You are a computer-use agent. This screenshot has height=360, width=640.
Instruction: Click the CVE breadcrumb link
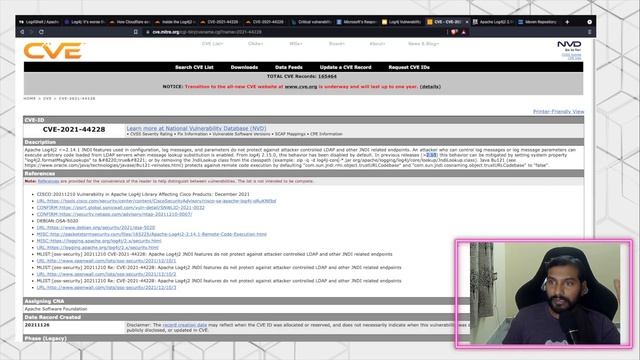[x=47, y=98]
